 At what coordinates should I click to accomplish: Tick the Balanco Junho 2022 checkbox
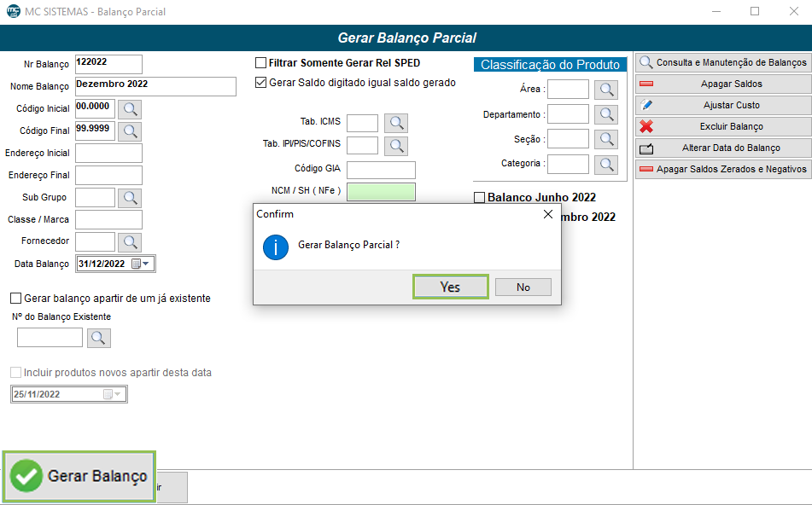coord(479,198)
